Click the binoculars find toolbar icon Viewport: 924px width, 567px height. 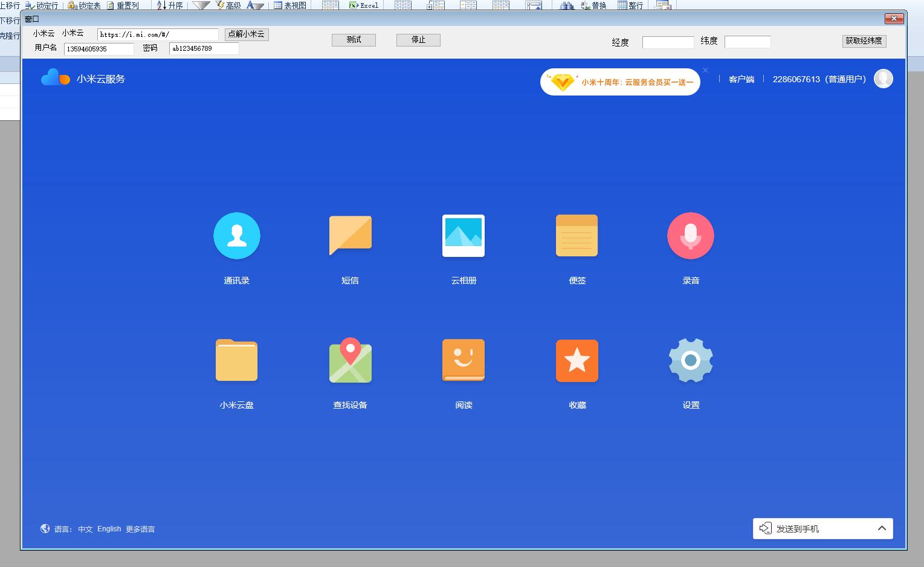click(567, 5)
